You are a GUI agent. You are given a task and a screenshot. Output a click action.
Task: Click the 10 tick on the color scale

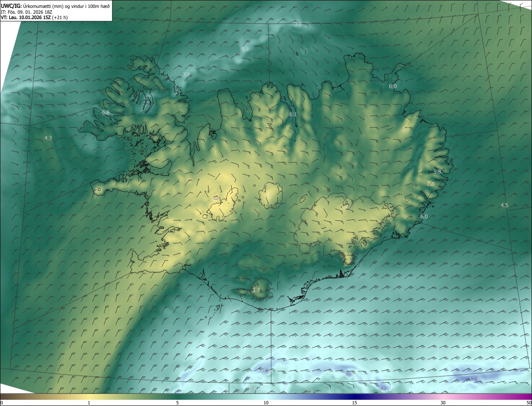266,403
